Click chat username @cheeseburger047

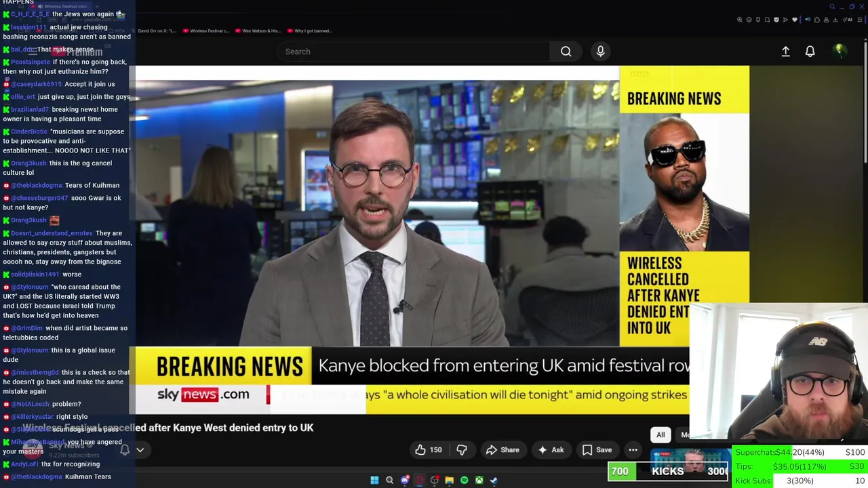tap(40, 198)
